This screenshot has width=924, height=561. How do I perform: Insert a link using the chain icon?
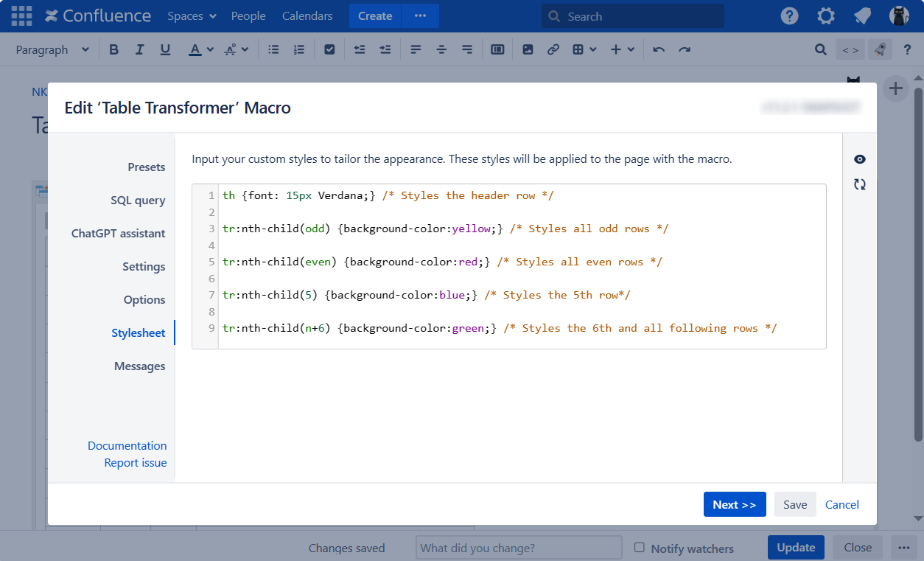(553, 49)
